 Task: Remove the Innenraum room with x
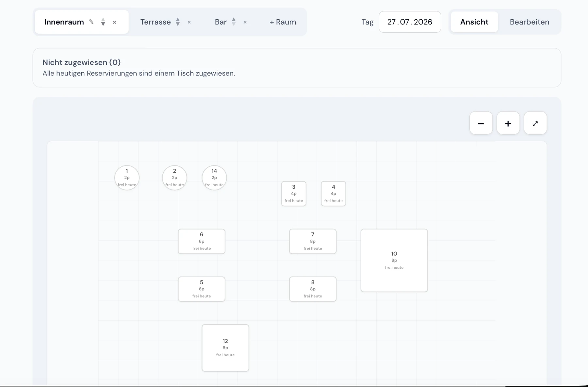tap(115, 22)
